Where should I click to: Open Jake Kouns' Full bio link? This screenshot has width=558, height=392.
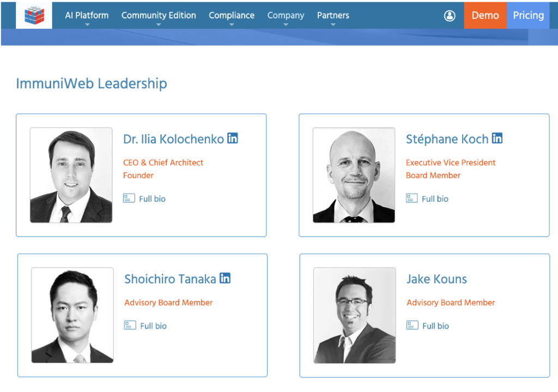click(435, 326)
